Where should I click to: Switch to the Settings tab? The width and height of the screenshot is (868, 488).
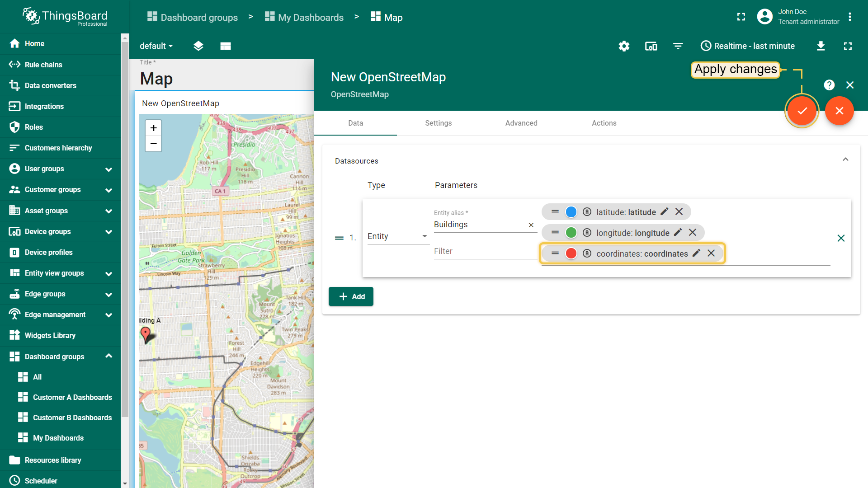click(x=438, y=123)
